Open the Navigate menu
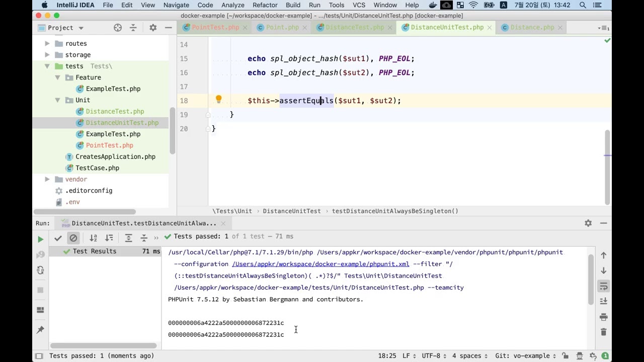The height and width of the screenshot is (362, 644). (x=176, y=5)
